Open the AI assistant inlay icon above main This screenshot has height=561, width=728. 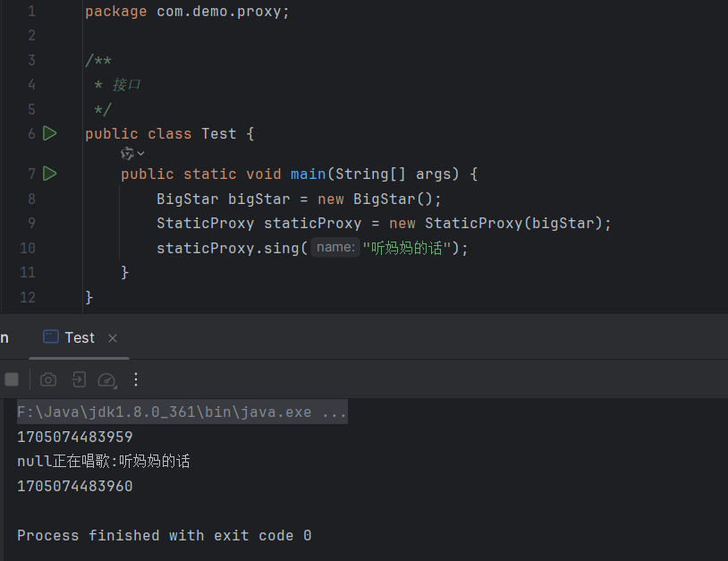tap(127, 153)
